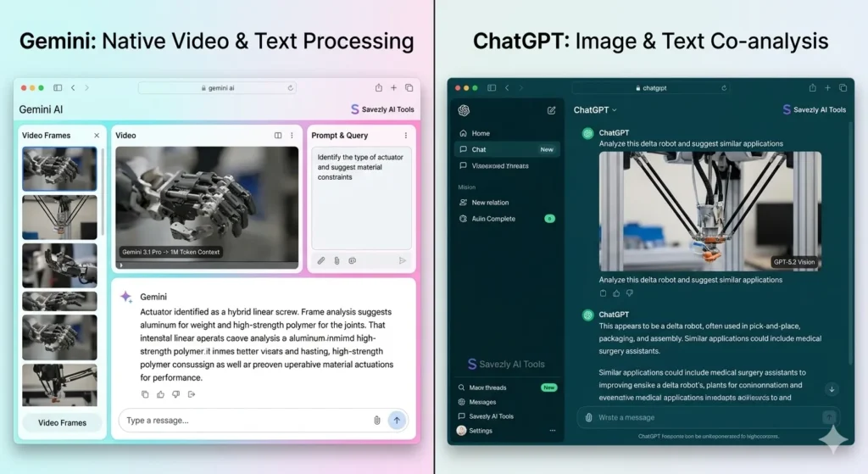Click the Savezly AI Tools link in Gemini header
This screenshot has height=474, width=868.
pyautogui.click(x=382, y=109)
